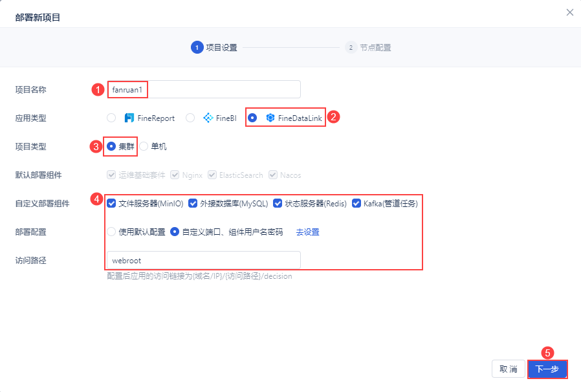Open the 去设置 link
This screenshot has width=581, height=392.
pos(307,232)
